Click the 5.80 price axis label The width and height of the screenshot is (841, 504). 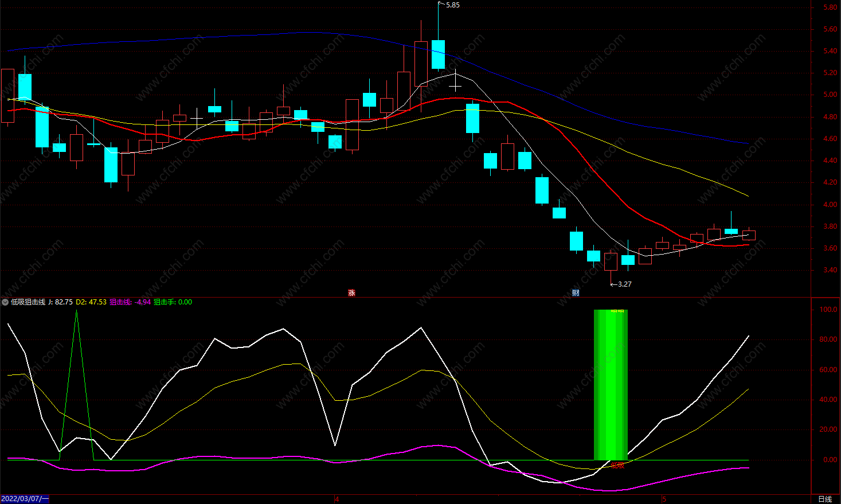830,7
